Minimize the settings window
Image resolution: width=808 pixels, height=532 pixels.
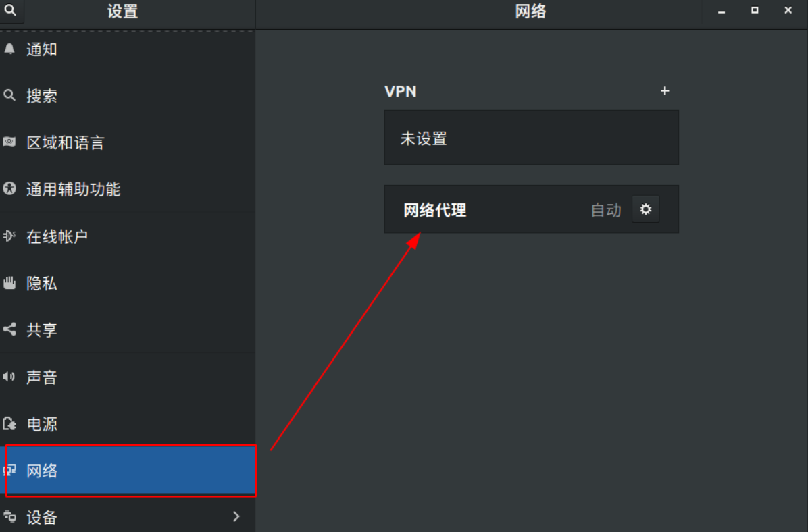tap(722, 11)
